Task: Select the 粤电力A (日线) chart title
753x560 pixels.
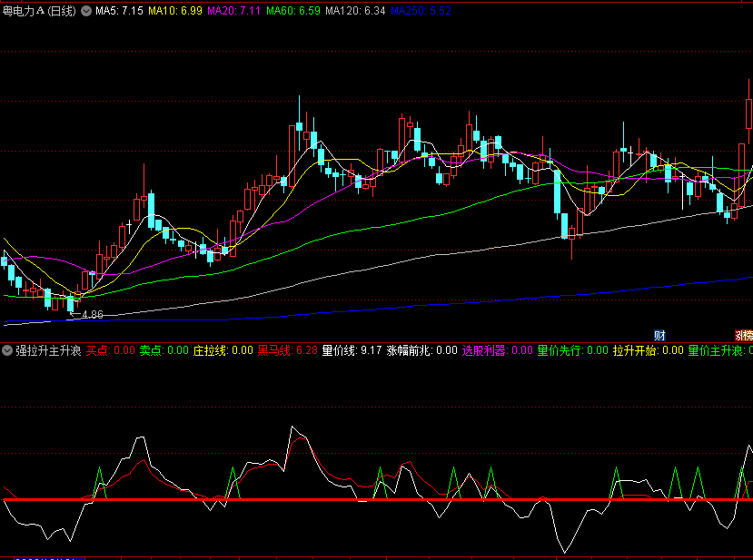Action: tap(39, 11)
